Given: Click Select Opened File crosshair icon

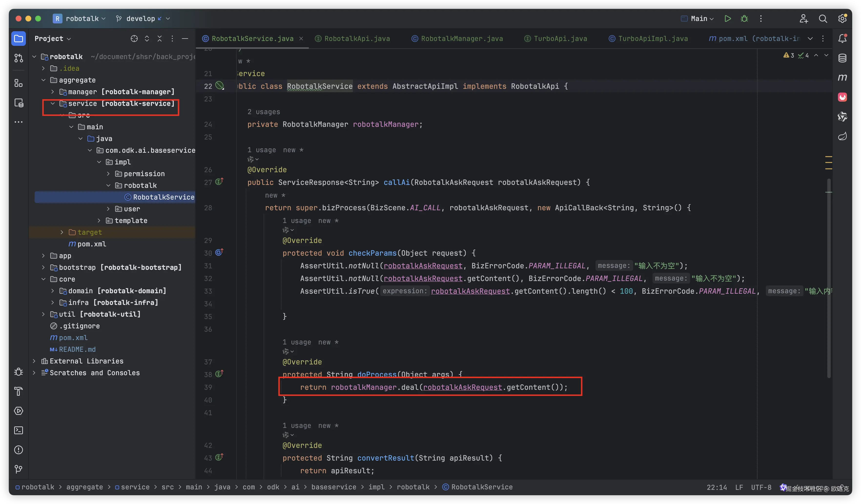Looking at the screenshot, I should [x=134, y=39].
